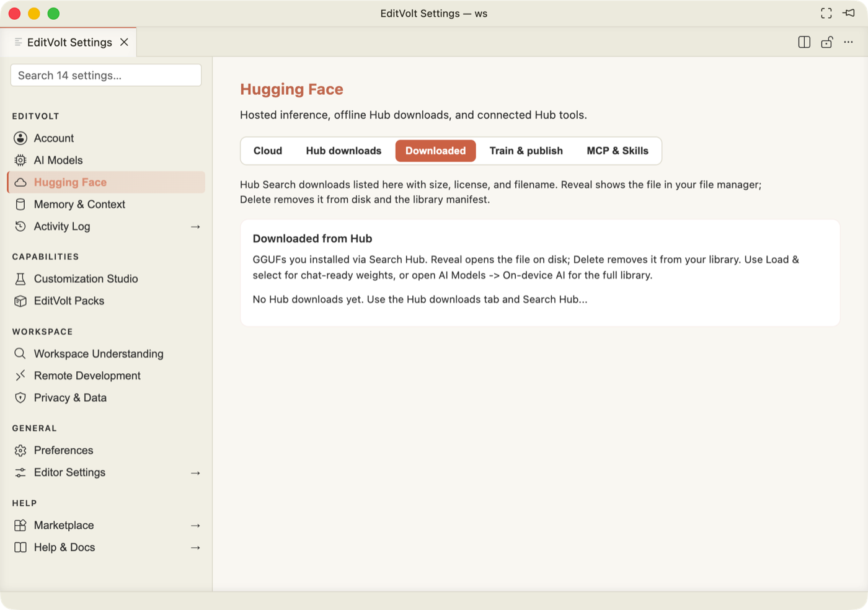This screenshot has width=868, height=610.
Task: Click the Downloaded from Hub card title
Action: click(312, 239)
